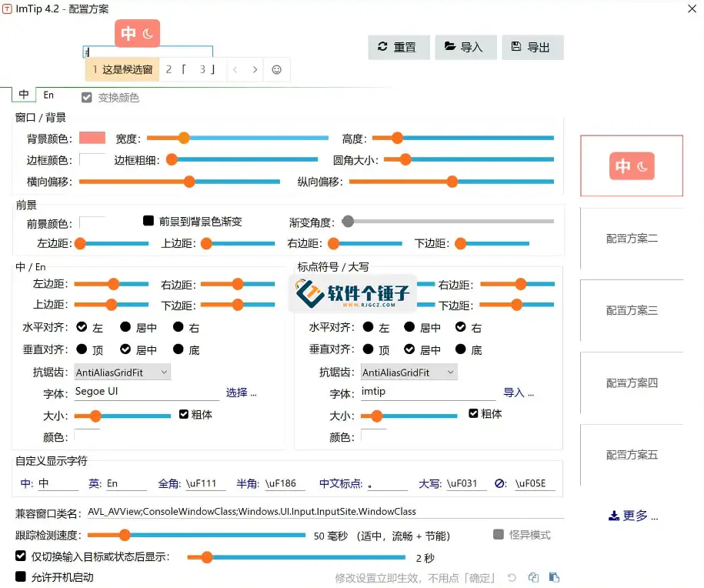The image size is (704, 588).
Task: Open the 更多 download link
Action: click(x=633, y=516)
